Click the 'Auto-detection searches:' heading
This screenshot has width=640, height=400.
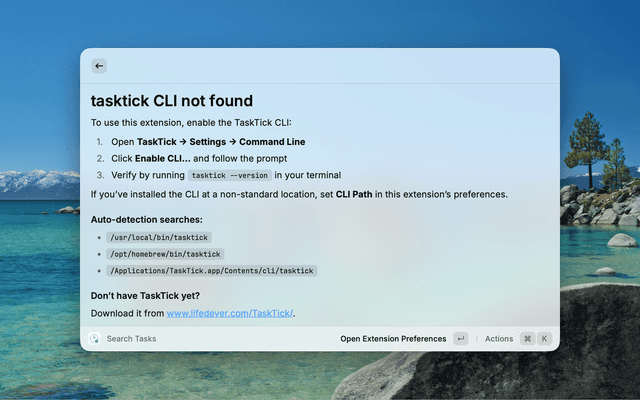147,220
